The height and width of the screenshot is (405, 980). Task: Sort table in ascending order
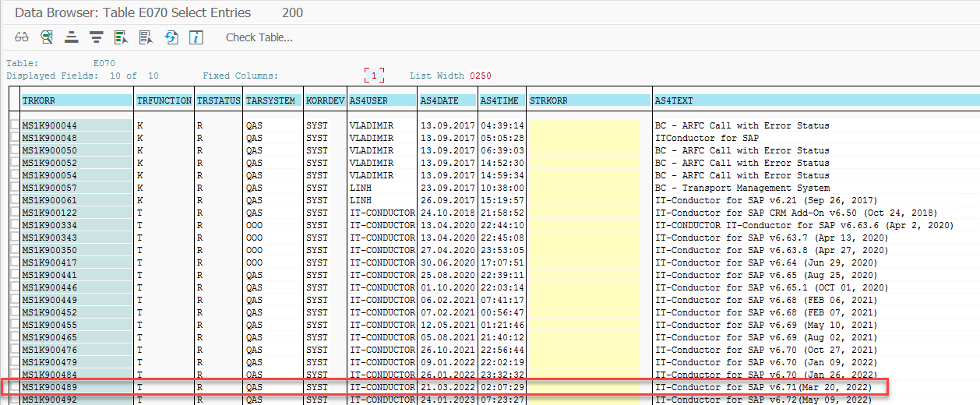[x=72, y=37]
